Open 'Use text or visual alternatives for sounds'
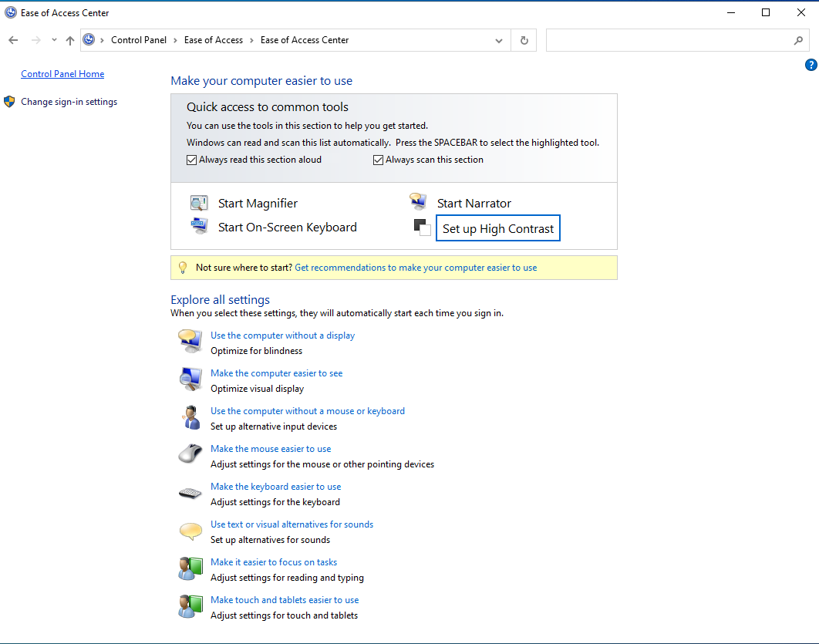Image resolution: width=819 pixels, height=644 pixels. [292, 524]
